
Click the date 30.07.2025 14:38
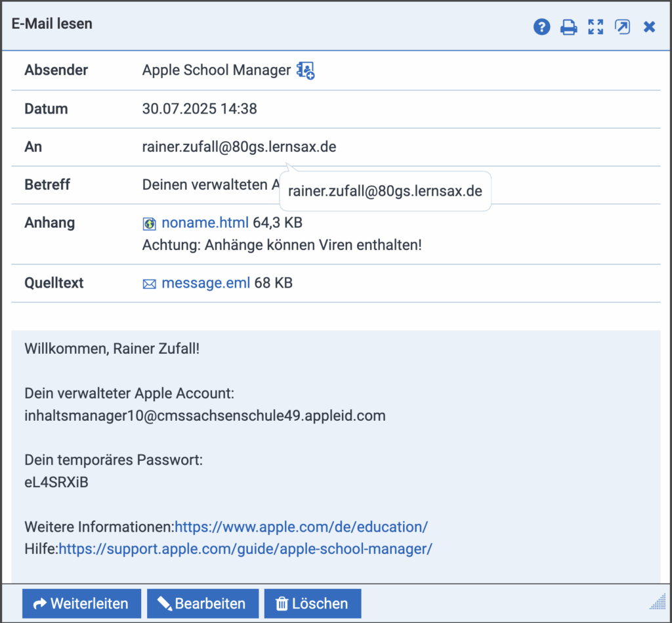pos(199,109)
